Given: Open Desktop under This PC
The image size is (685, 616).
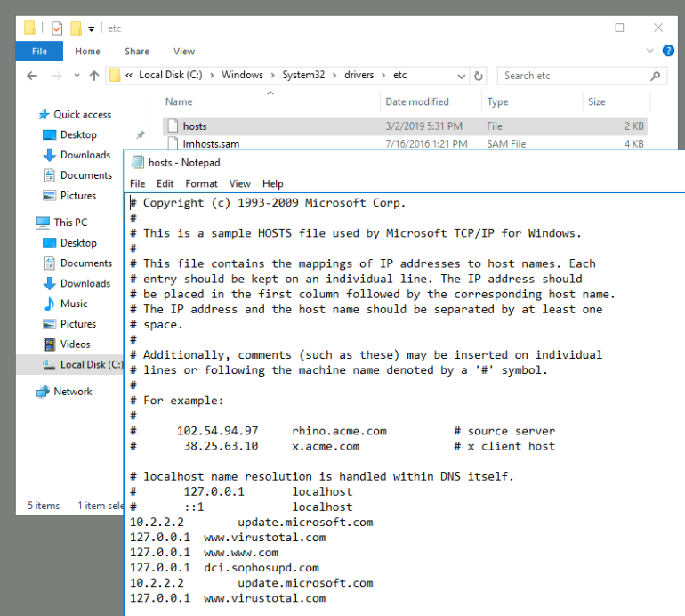Looking at the screenshot, I should point(78,243).
